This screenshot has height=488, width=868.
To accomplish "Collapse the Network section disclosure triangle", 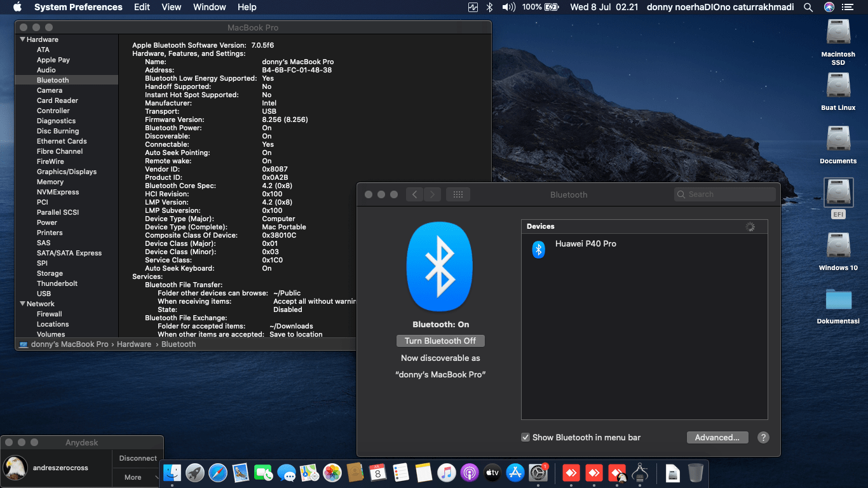I will pos(23,304).
